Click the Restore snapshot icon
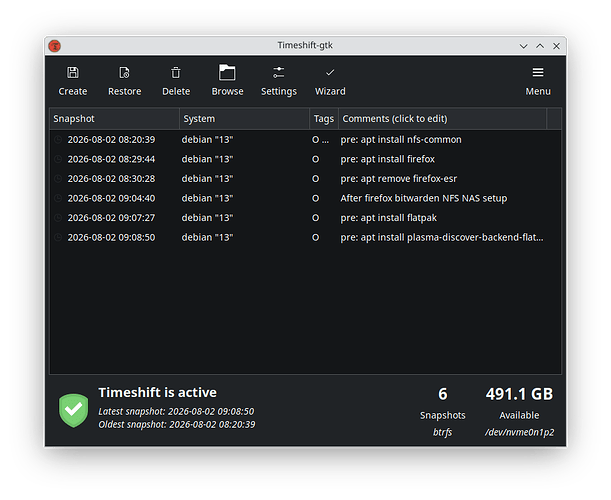Image resolution: width=611 pixels, height=500 pixels. pyautogui.click(x=124, y=72)
